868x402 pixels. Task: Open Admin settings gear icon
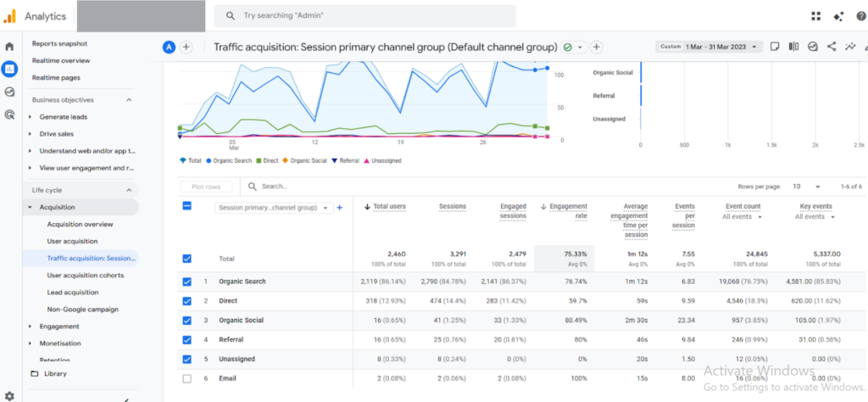tap(9, 395)
